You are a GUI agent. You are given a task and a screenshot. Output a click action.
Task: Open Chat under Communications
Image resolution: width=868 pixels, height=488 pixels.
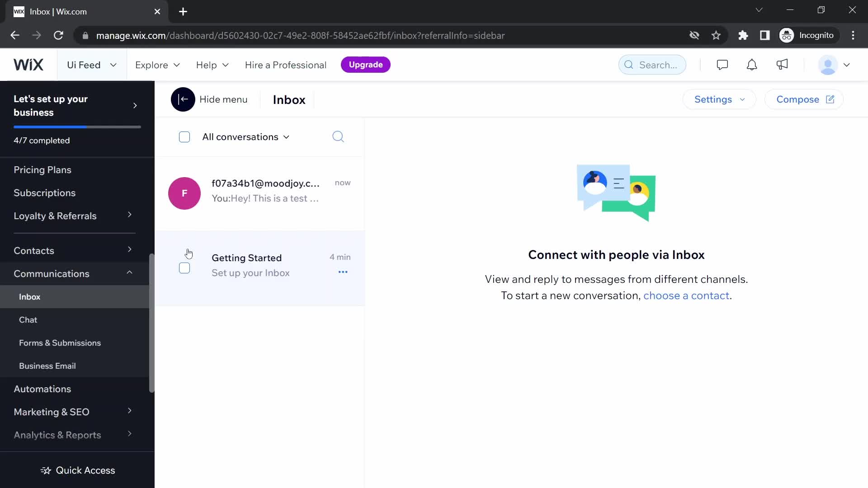click(28, 320)
